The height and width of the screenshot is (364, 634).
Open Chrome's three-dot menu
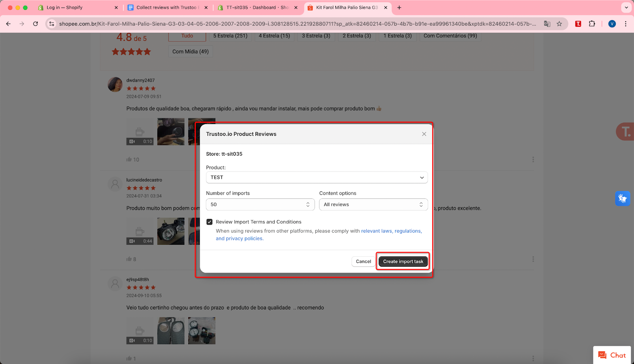point(626,24)
